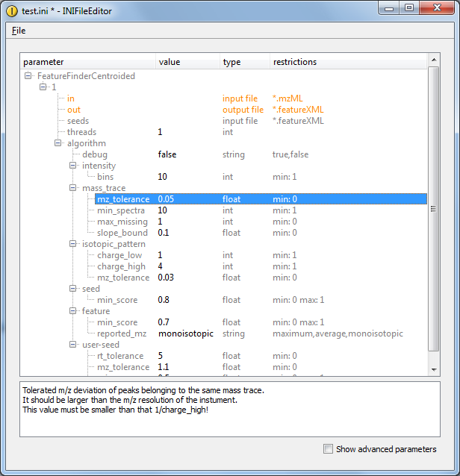Select the 'in' input file parameter
460x476 pixels.
pyautogui.click(x=71, y=98)
